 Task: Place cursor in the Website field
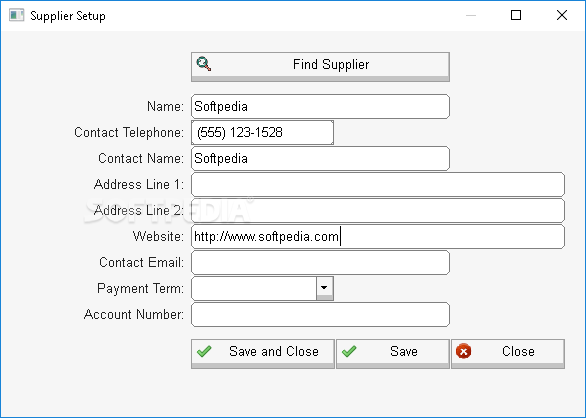pyautogui.click(x=378, y=236)
